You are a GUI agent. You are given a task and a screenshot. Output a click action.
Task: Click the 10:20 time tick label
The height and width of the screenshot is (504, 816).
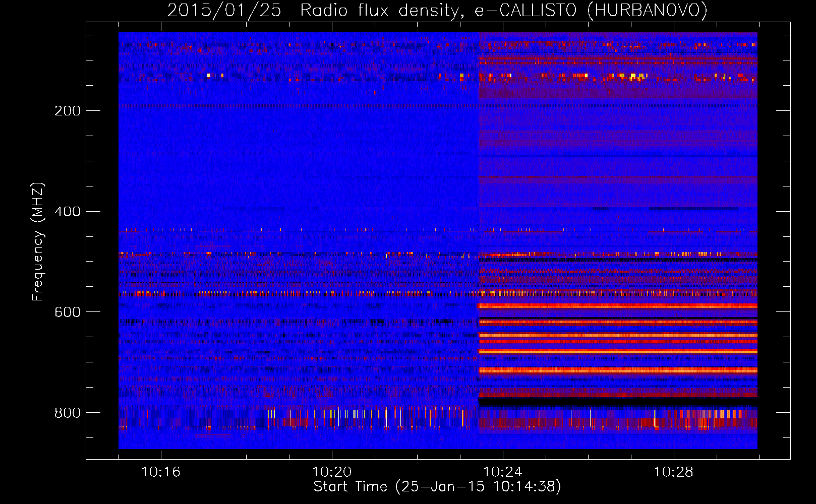332,472
